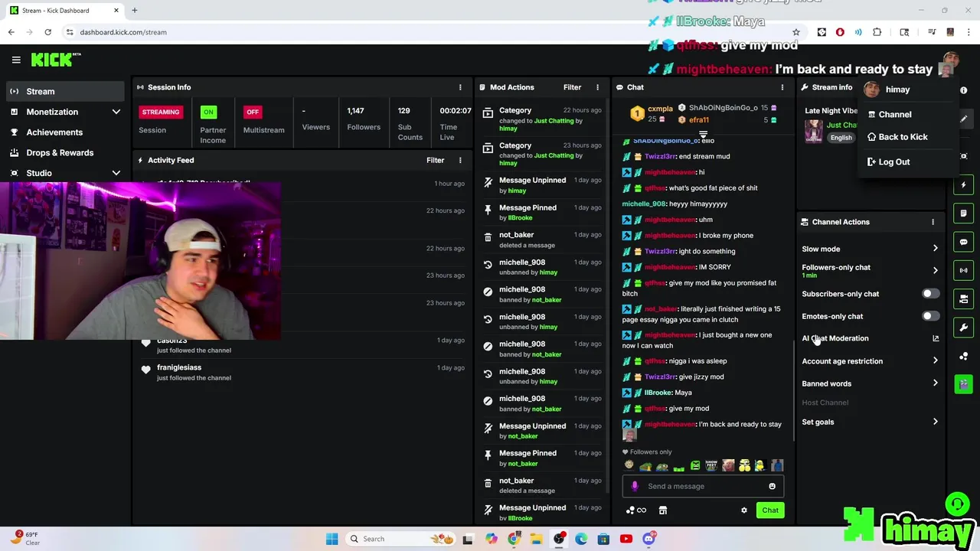Click the Send a message chat field
980x551 pixels.
click(701, 486)
